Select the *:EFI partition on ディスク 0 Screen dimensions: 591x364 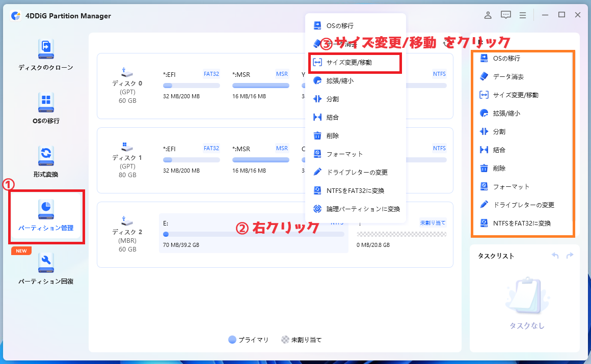[191, 85]
